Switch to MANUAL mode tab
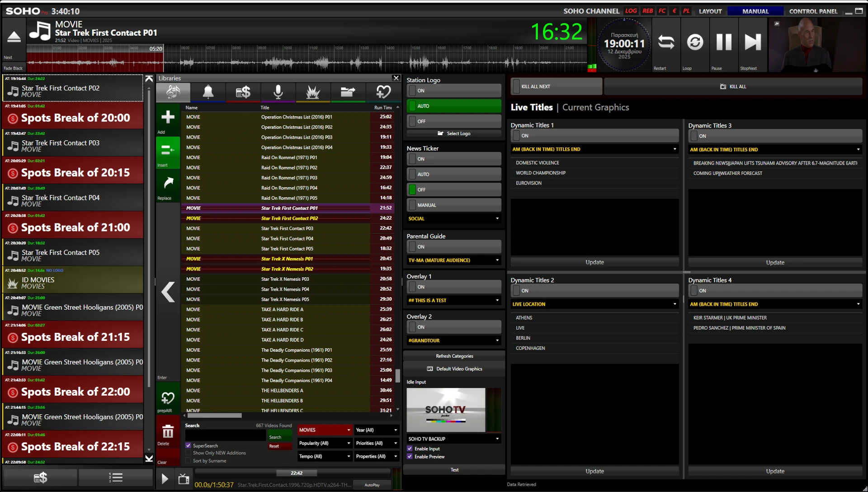Image resolution: width=868 pixels, height=492 pixels. [x=755, y=11]
